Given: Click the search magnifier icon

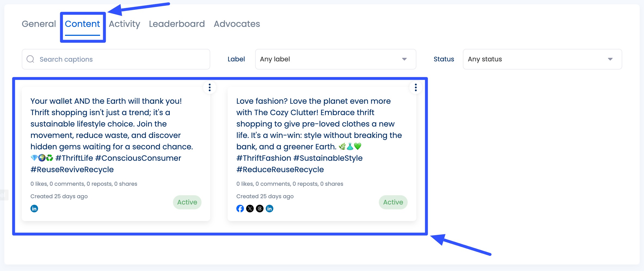Looking at the screenshot, I should 30,59.
